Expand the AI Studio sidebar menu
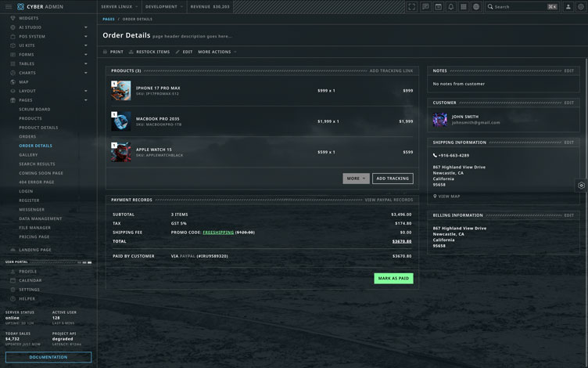The height and width of the screenshot is (368, 588). [47, 27]
